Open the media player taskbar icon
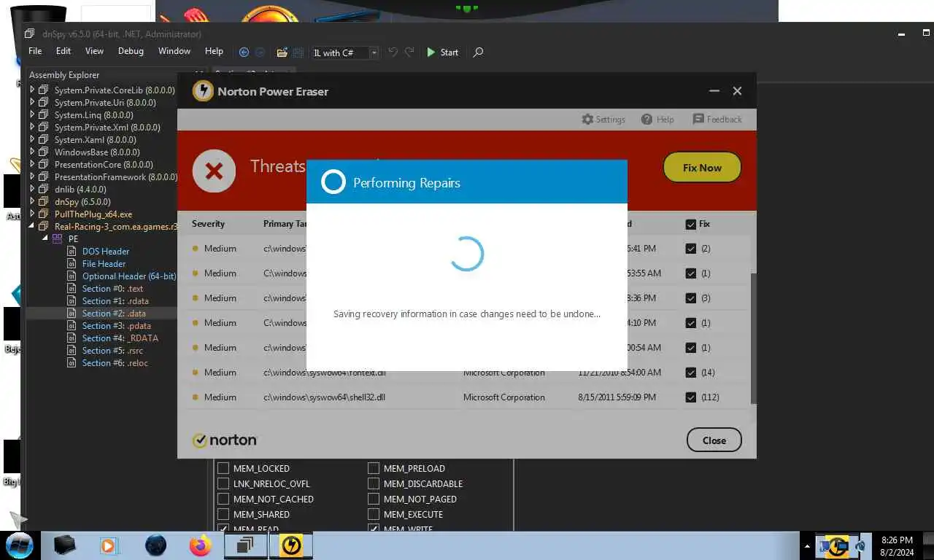 [x=108, y=545]
